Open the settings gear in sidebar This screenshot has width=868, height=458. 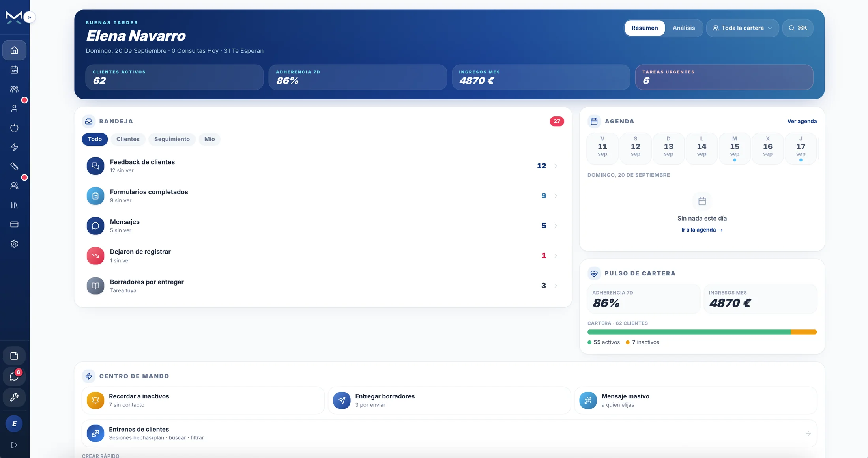pos(14,244)
